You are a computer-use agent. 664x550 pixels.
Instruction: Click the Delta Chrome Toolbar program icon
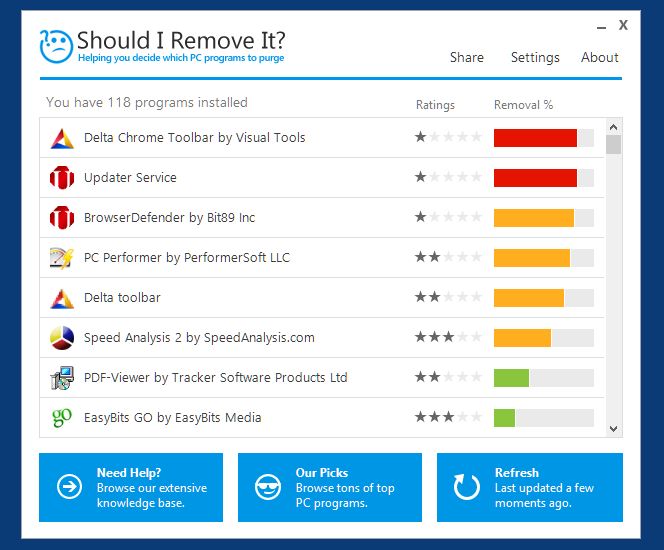62,138
